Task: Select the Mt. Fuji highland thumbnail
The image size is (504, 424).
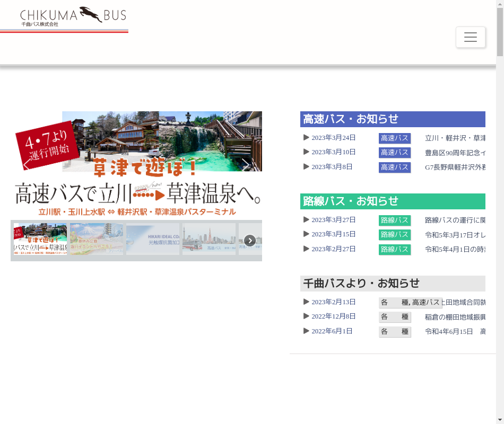Action: (x=97, y=240)
